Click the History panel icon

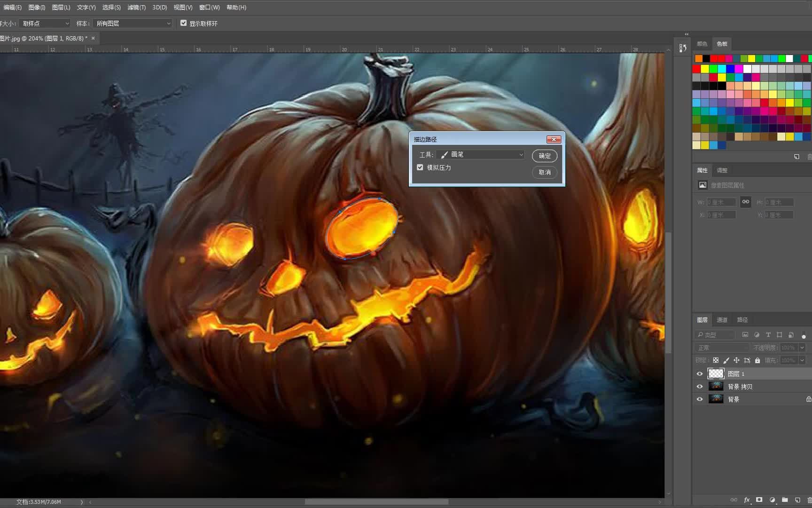tap(683, 48)
